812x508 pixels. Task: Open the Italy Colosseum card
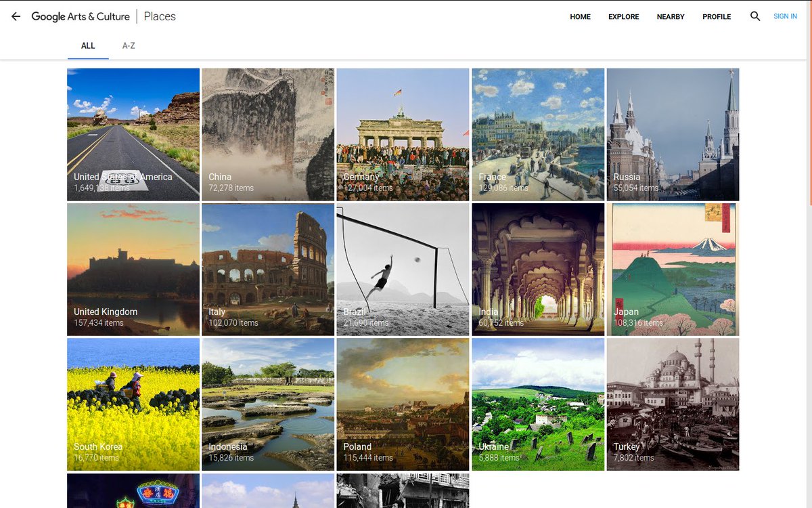(268, 270)
